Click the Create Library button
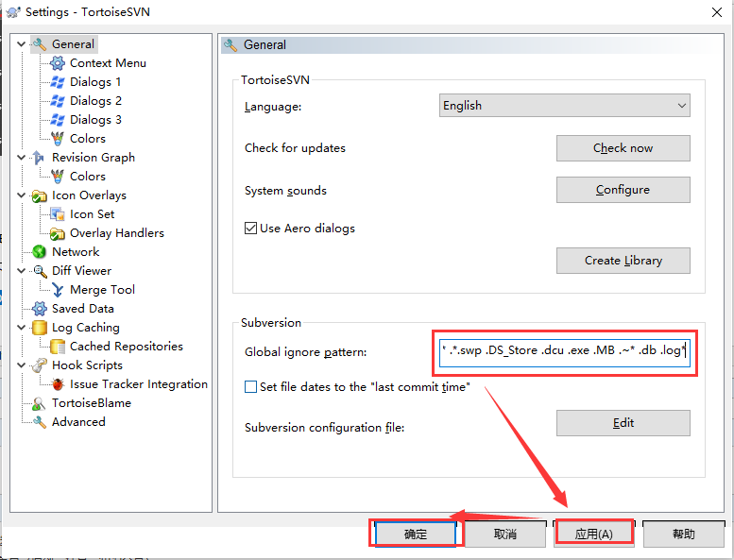Viewport: 734px width, 560px height. 623,261
